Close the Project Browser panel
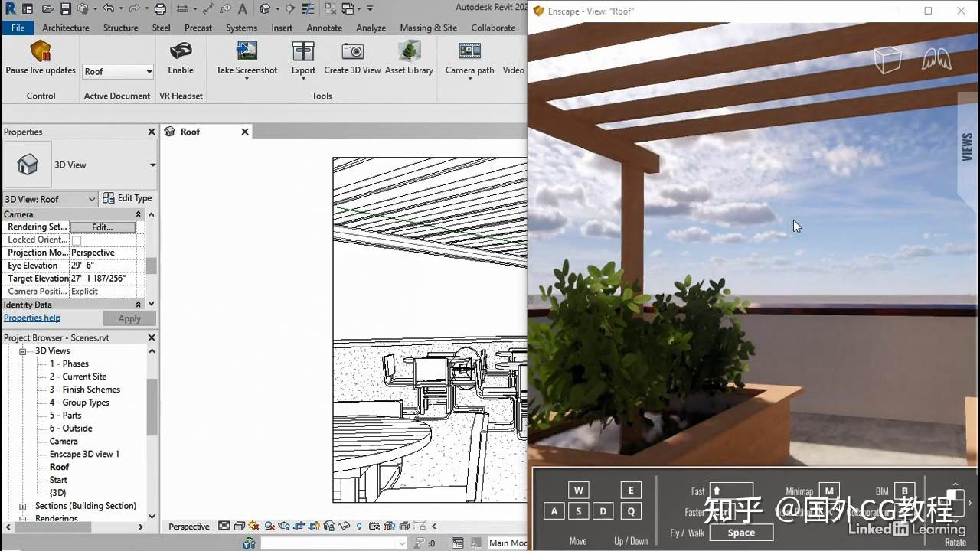980x551 pixels. pos(152,337)
